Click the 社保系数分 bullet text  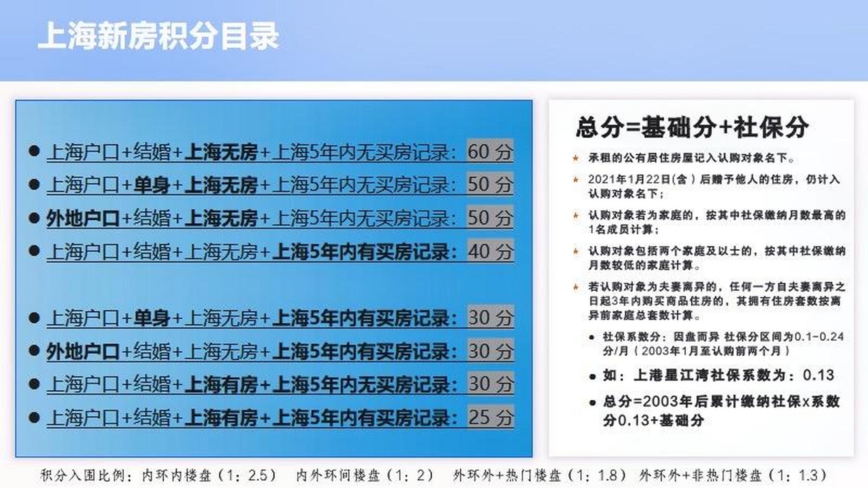(723, 344)
